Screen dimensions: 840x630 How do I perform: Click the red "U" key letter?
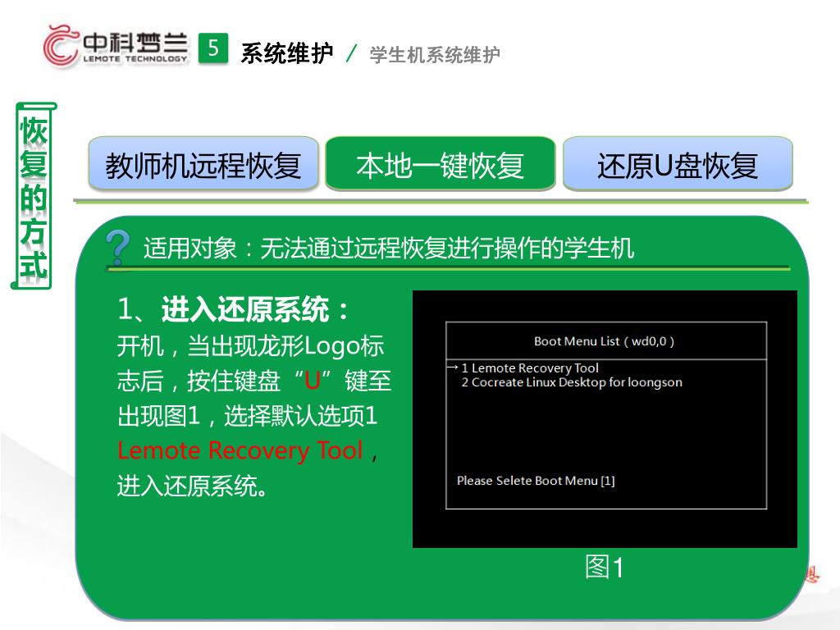coord(313,381)
